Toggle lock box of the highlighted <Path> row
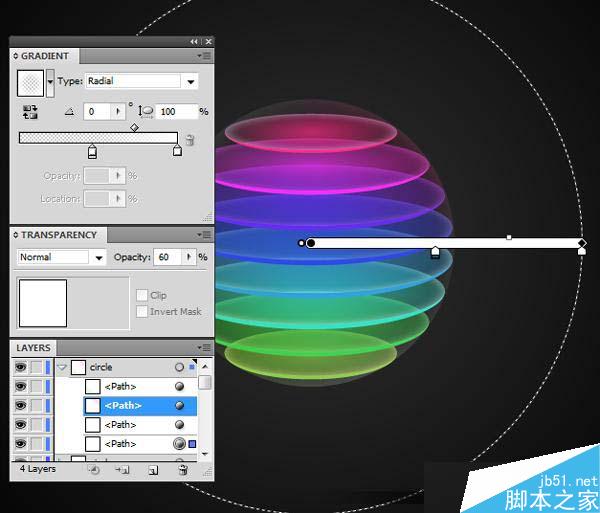 click(36, 406)
